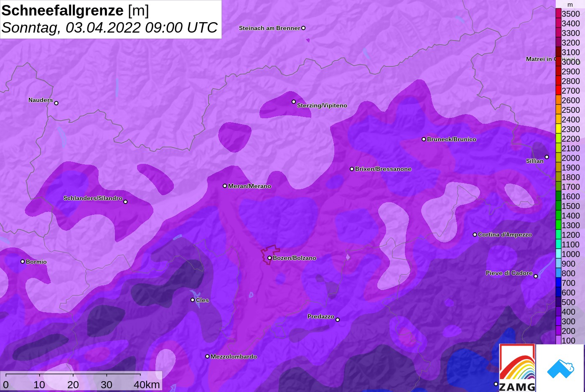
Task: Click the Schneefallgrenze [m] map title
Action: pos(75,10)
